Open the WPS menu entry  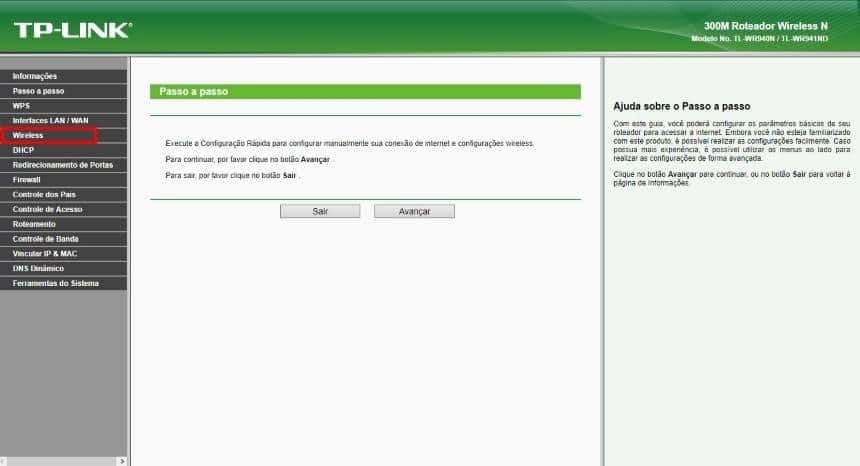63,106
